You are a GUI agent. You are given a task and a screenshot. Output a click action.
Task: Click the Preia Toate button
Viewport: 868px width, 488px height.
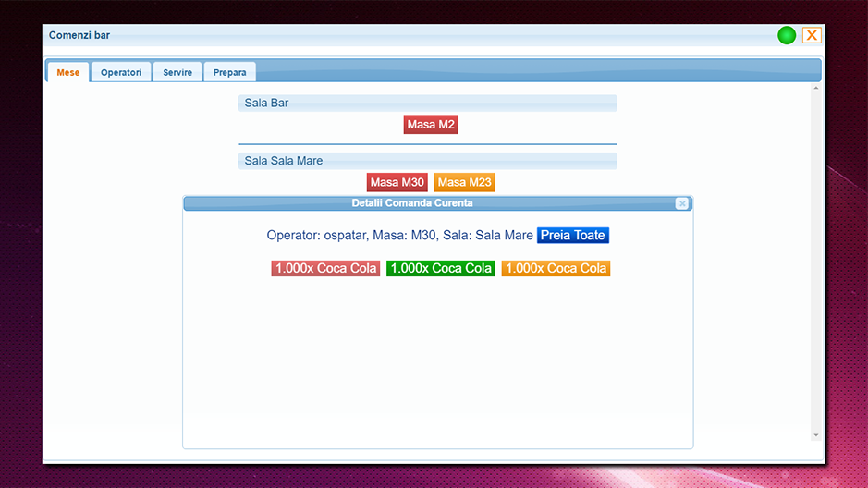pyautogui.click(x=572, y=235)
